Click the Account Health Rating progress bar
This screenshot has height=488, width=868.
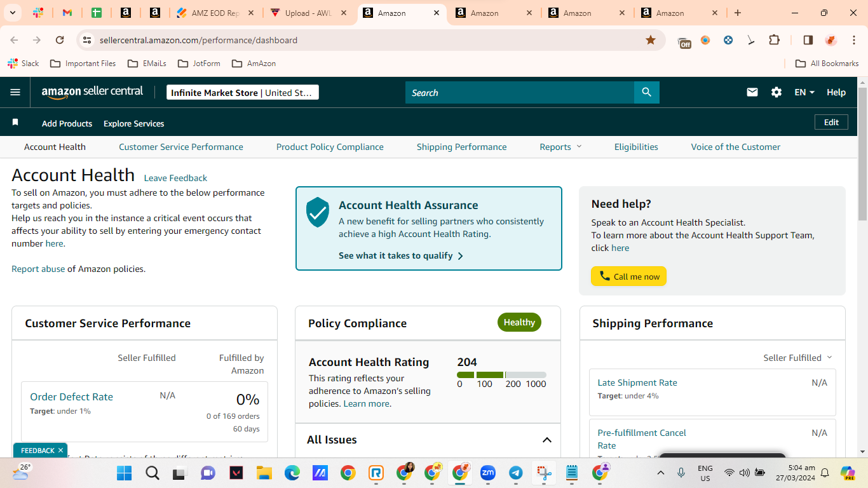pos(501,375)
